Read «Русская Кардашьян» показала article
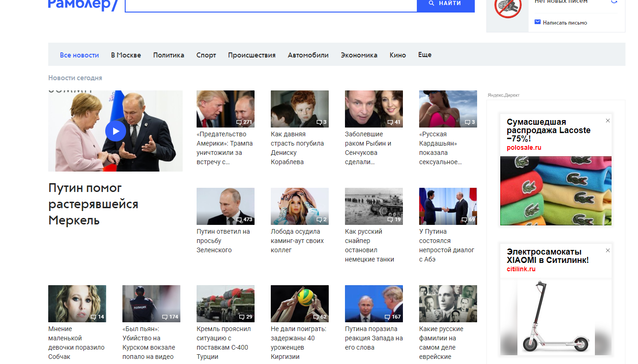 coord(440,148)
